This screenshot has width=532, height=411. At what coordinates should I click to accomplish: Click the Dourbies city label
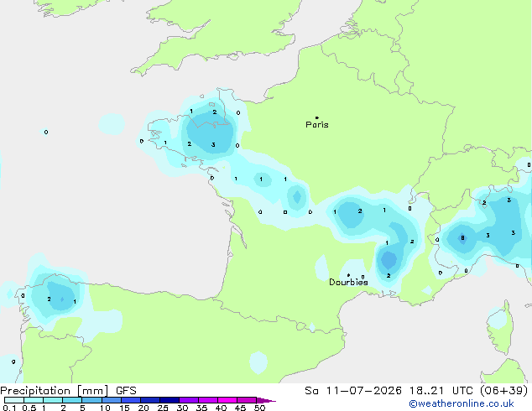point(348,282)
